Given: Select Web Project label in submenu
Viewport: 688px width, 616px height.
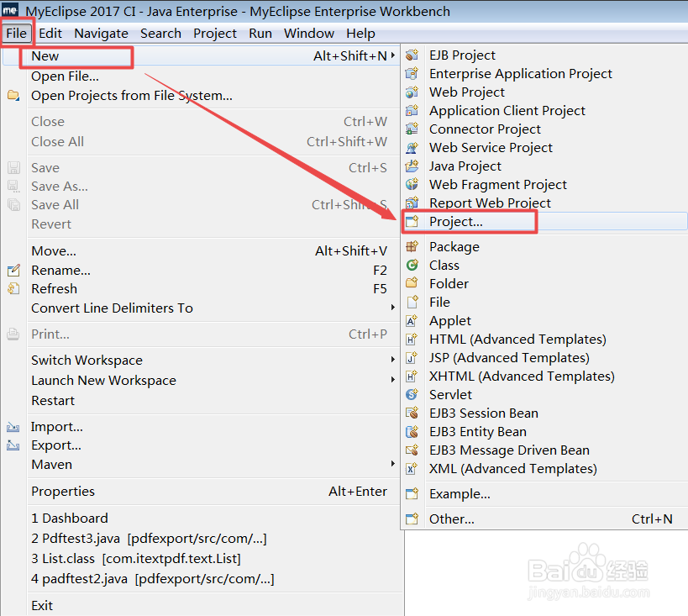Looking at the screenshot, I should [x=467, y=92].
